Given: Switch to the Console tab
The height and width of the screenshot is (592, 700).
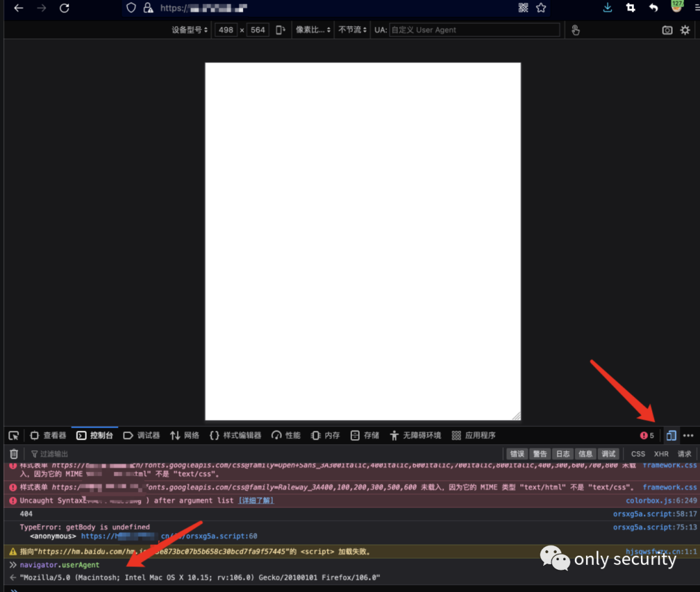Looking at the screenshot, I should tap(95, 435).
